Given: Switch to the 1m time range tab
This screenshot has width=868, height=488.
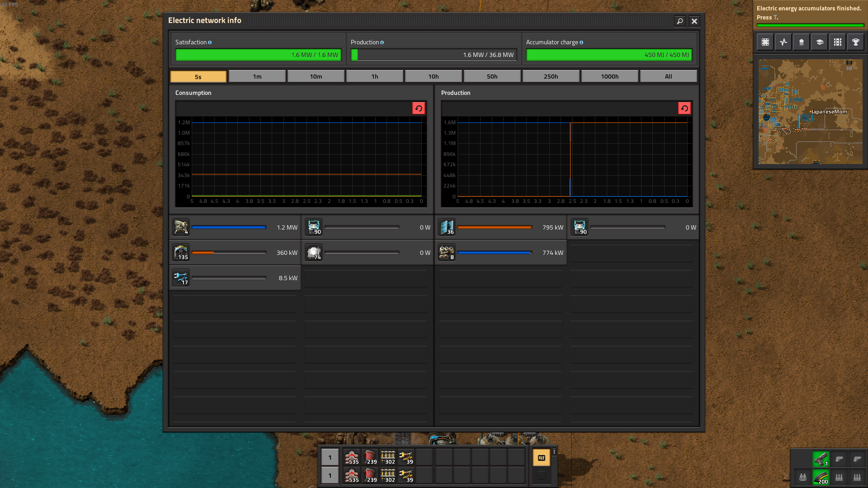Looking at the screenshot, I should [x=257, y=76].
